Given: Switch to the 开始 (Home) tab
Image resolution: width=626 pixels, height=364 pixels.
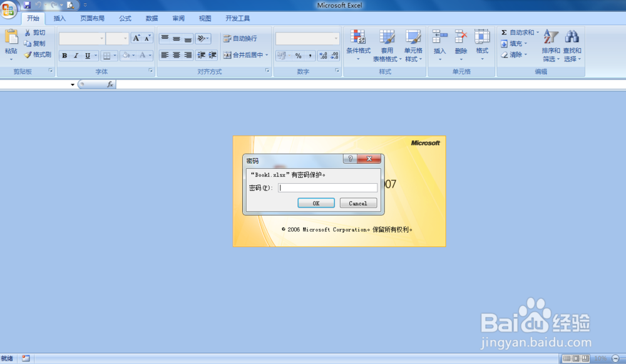Looking at the screenshot, I should click(x=33, y=18).
